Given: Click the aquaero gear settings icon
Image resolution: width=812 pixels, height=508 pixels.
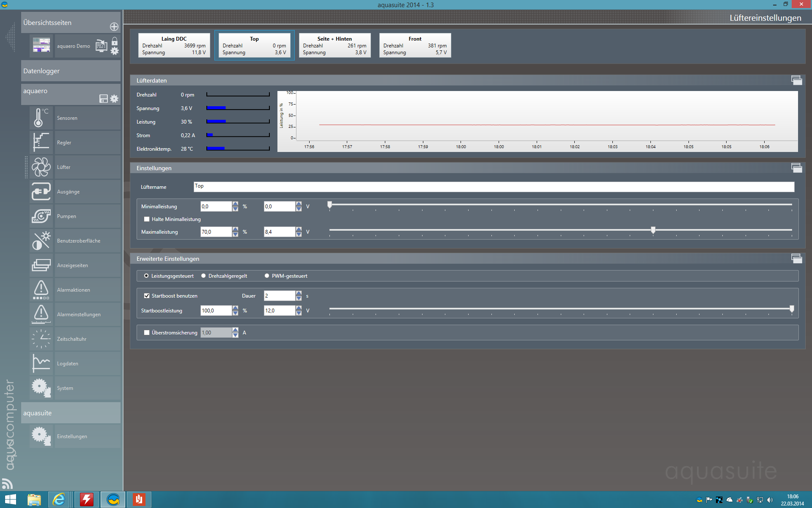Looking at the screenshot, I should pos(114,99).
